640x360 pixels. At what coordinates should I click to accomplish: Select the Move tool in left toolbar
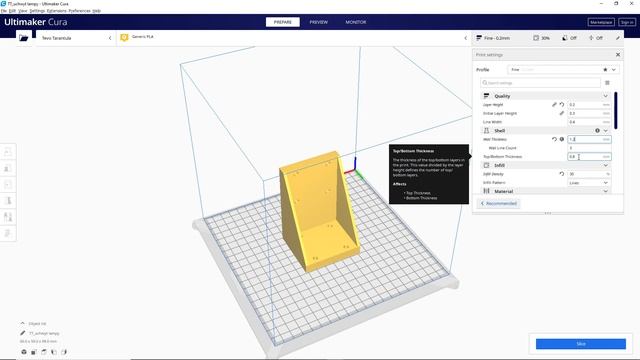8,152
